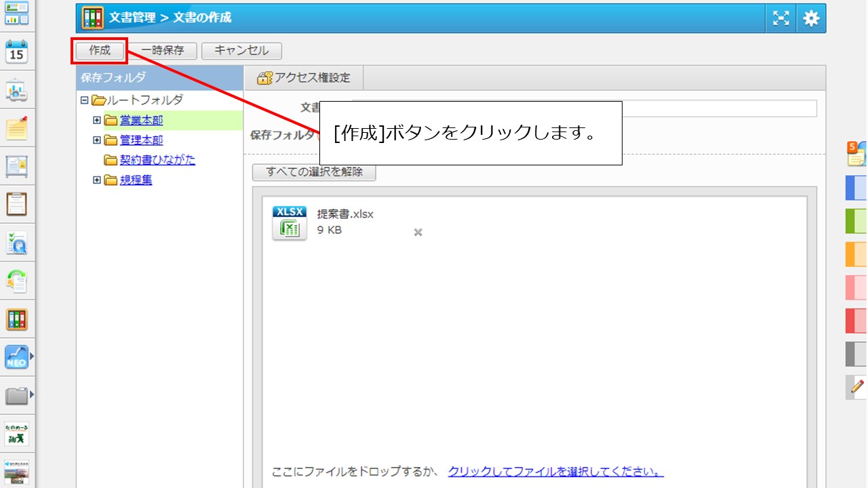Click the fullscreen expand icon in the blue header
868x488 pixels.
(x=781, y=18)
